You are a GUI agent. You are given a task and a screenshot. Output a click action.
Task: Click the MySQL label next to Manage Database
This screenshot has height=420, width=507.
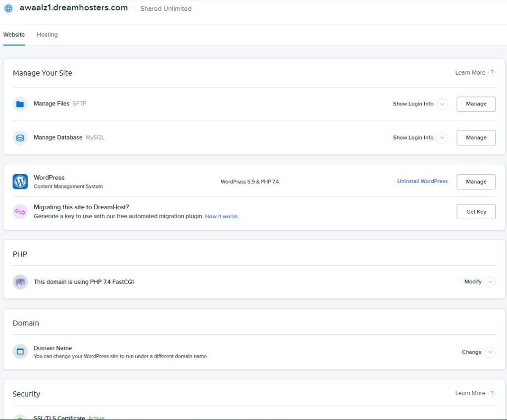pyautogui.click(x=95, y=138)
